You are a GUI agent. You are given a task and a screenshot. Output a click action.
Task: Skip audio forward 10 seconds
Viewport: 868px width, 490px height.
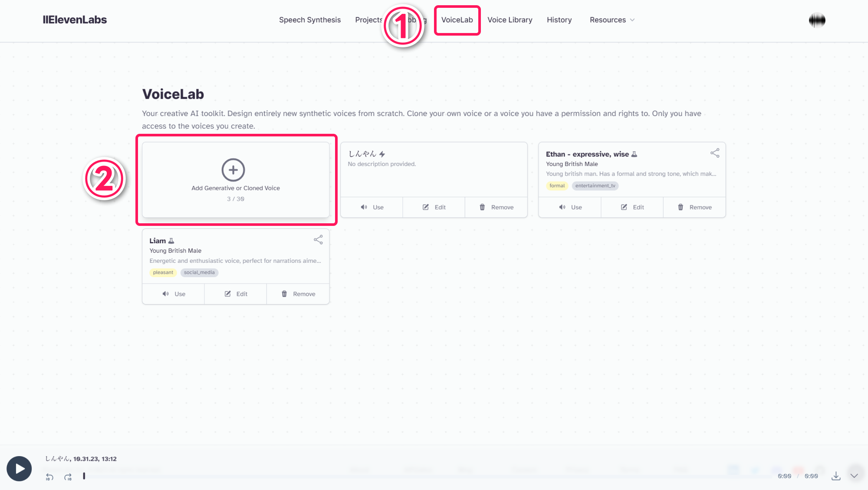[68, 477]
